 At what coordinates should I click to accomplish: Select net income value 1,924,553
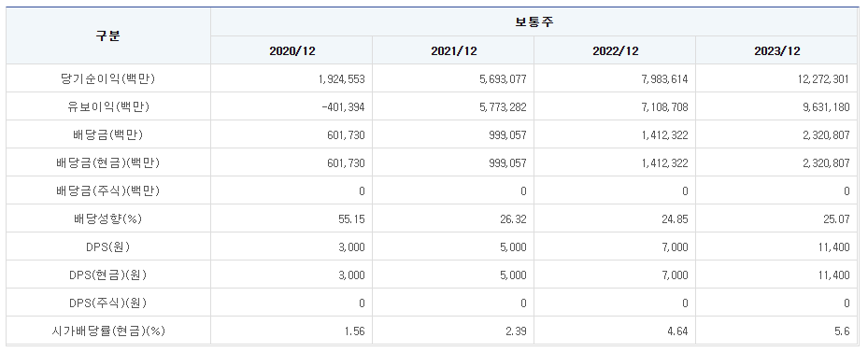[x=342, y=79]
